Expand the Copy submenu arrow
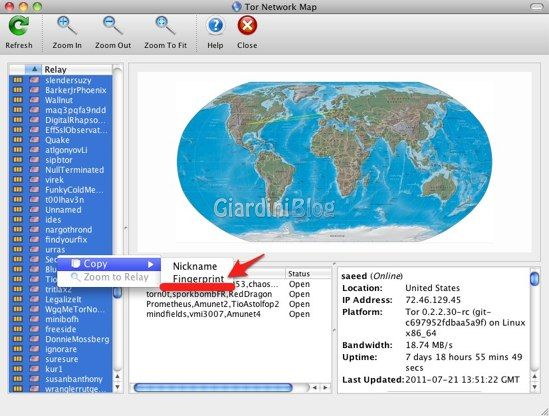The height and width of the screenshot is (416, 549). [x=151, y=264]
